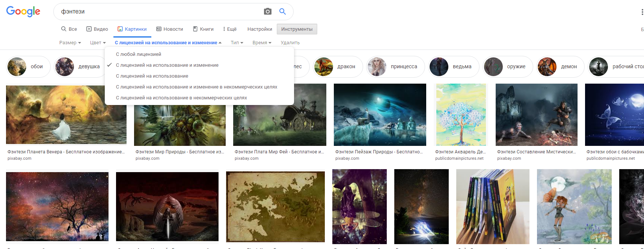Image resolution: width=644 pixels, height=249 pixels.
Task: Open the Видео search tab
Action: coord(97,29)
